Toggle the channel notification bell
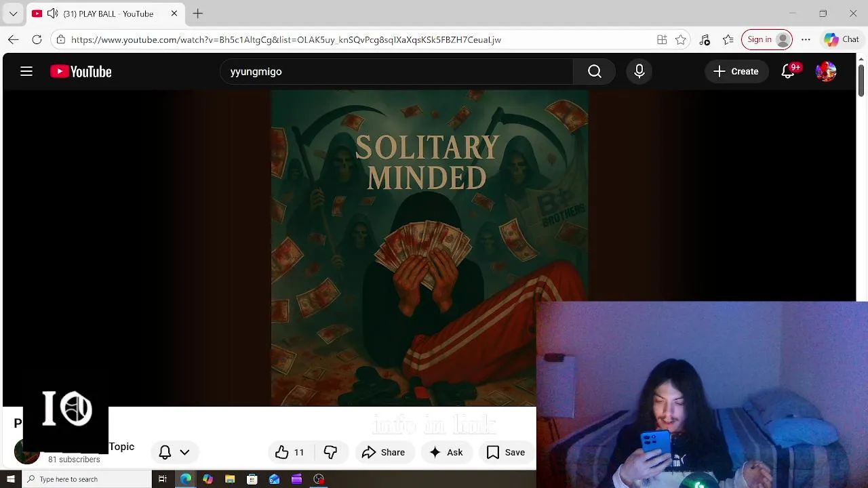The height and width of the screenshot is (488, 868). (165, 452)
